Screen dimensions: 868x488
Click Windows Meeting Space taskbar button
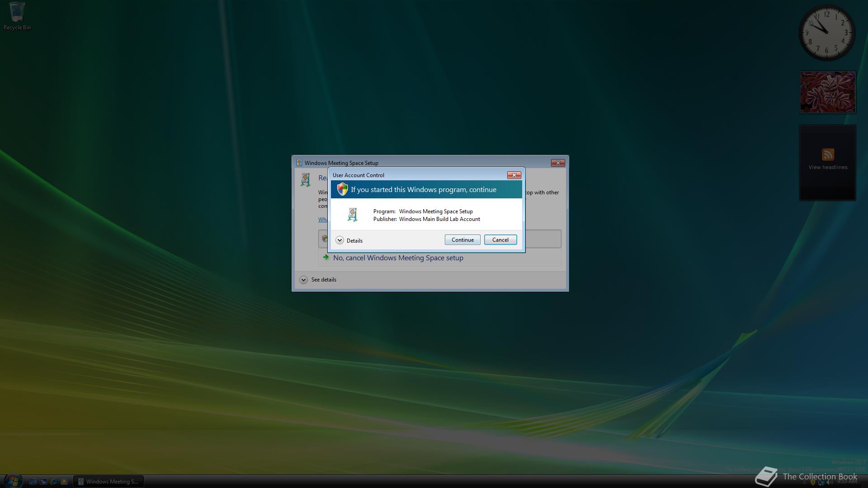pos(108,482)
